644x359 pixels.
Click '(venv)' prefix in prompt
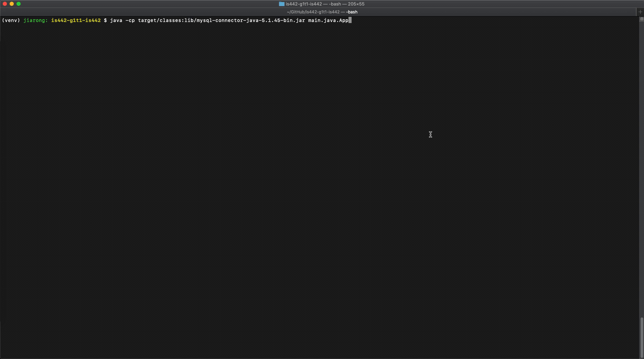[11, 21]
